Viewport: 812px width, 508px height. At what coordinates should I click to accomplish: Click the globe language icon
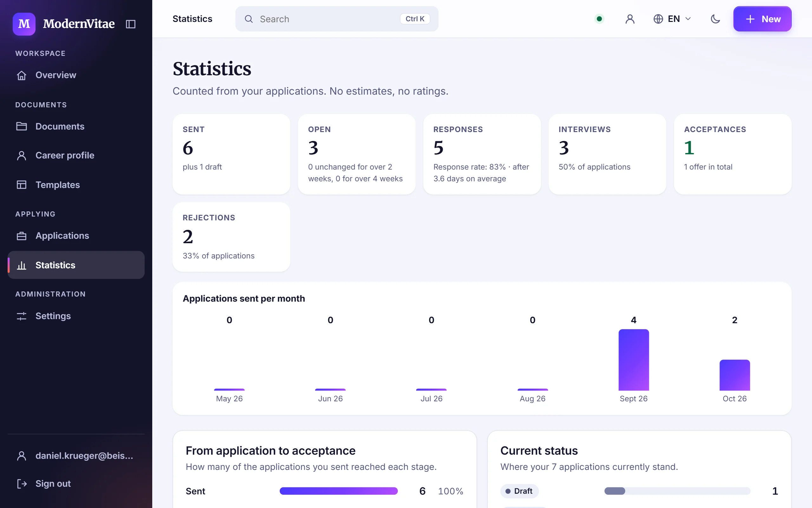point(658,19)
